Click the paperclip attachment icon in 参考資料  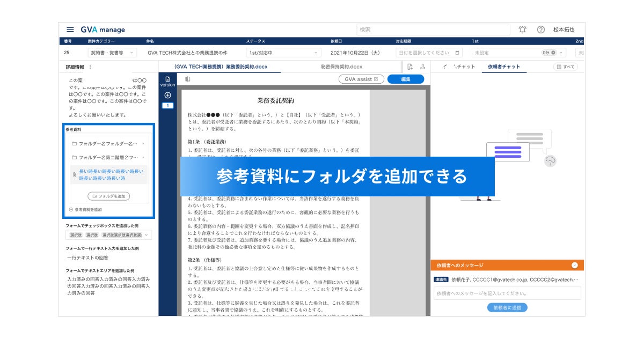point(75,175)
